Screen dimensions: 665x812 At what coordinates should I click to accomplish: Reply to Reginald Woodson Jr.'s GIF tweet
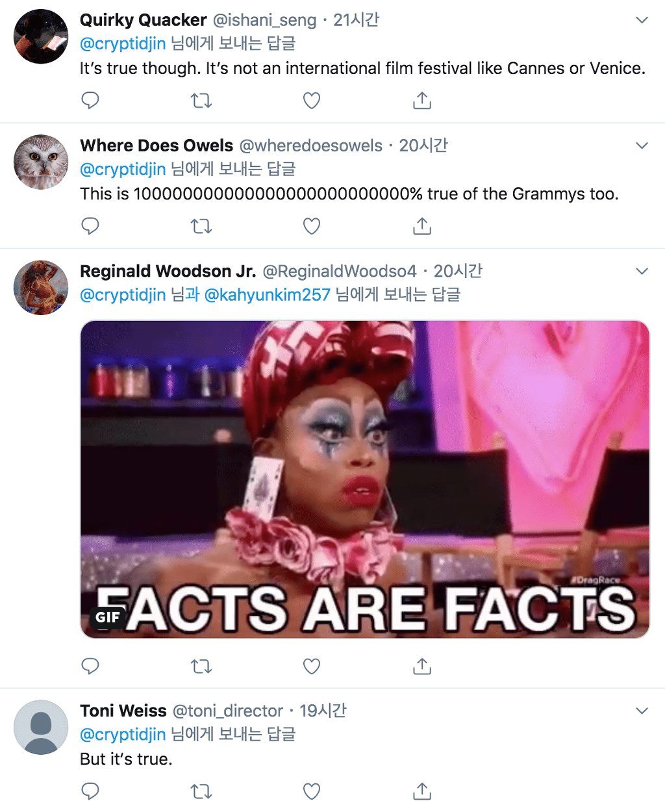[x=90, y=666]
